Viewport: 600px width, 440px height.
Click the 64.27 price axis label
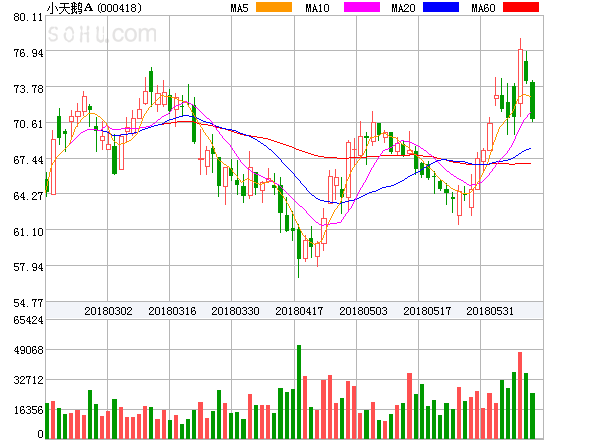28,196
